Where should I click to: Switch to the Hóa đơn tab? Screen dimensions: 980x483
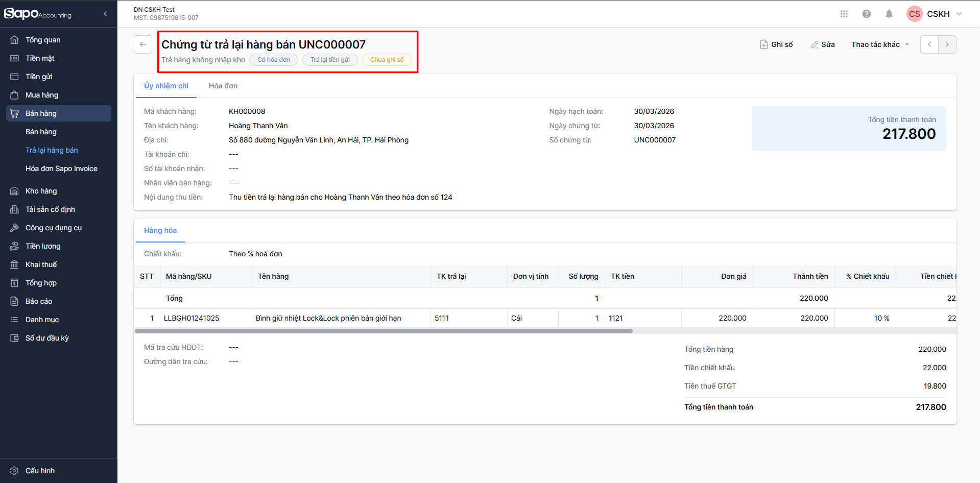[223, 86]
